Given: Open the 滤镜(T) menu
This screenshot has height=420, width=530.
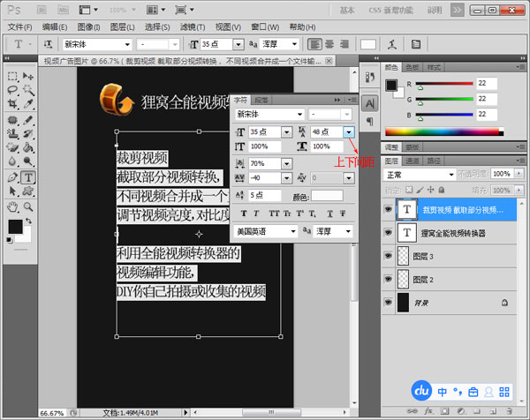Looking at the screenshot, I should (193, 27).
